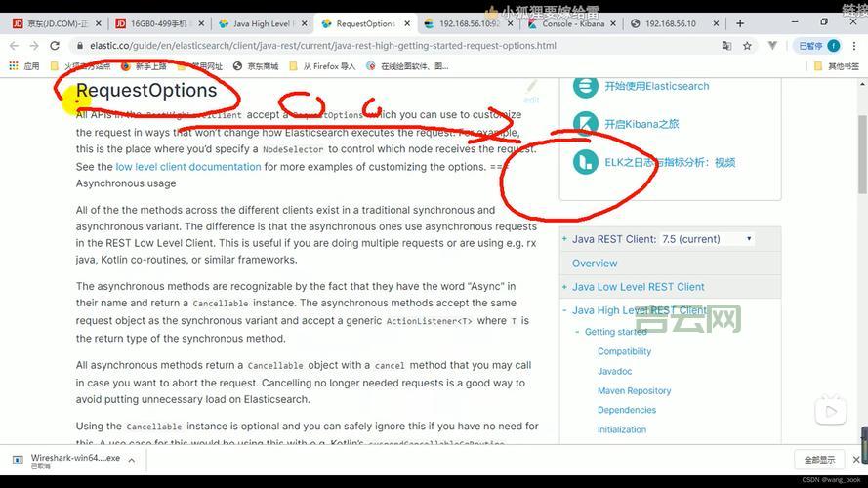Open the apps grid icon in bookmarks bar
This screenshot has height=488, width=868.
click(x=14, y=66)
